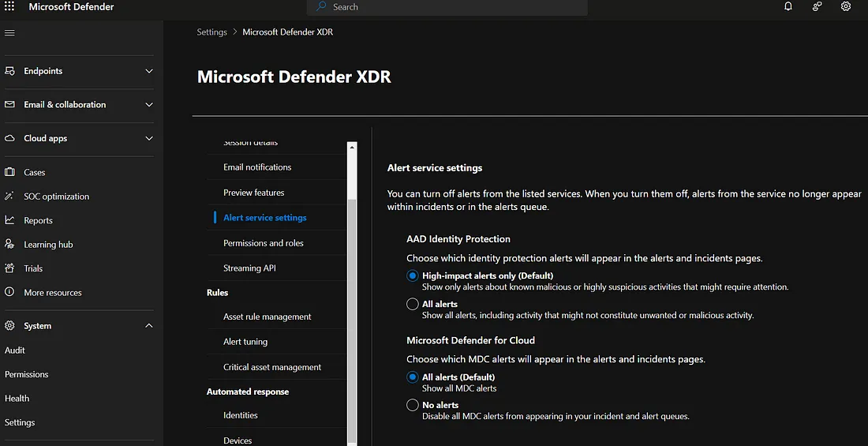Click the Microsoft Defender for Cloud heading

click(x=470, y=340)
